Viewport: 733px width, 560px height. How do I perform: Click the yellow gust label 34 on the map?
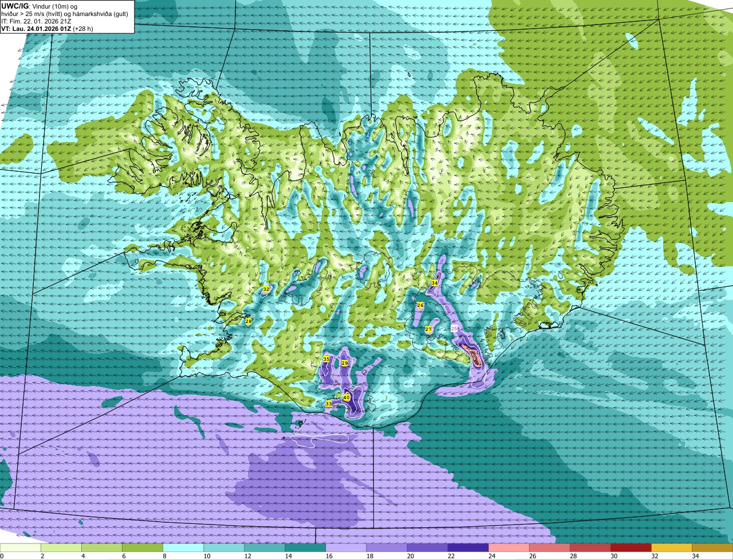(x=434, y=283)
